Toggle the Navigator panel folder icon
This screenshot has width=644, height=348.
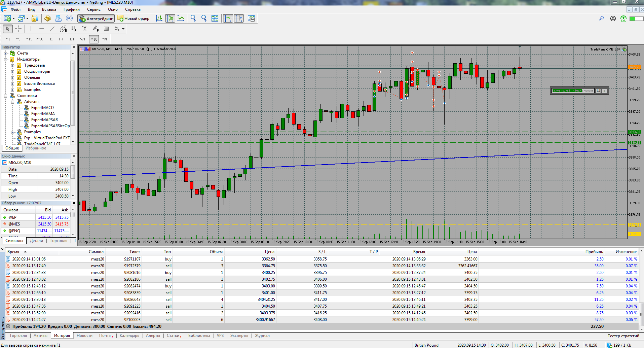(47, 18)
